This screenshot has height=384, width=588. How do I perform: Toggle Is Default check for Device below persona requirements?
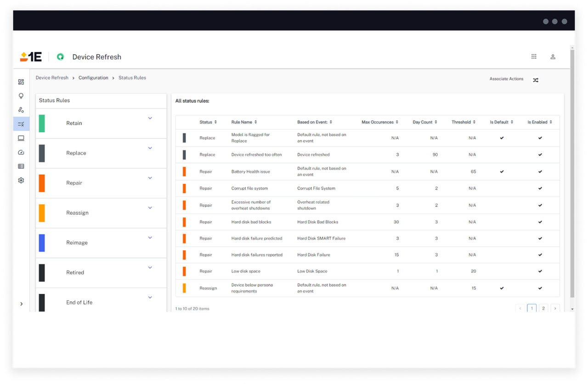(502, 288)
